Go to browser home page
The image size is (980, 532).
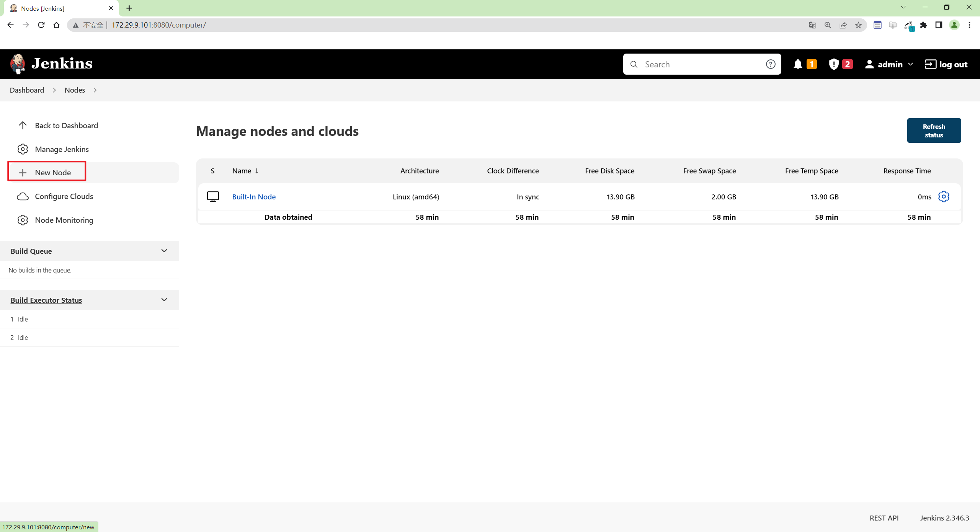tap(56, 25)
